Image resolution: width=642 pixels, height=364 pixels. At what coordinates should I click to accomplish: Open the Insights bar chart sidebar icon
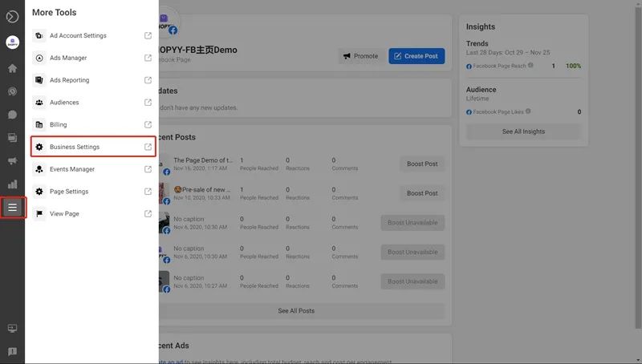click(12, 184)
